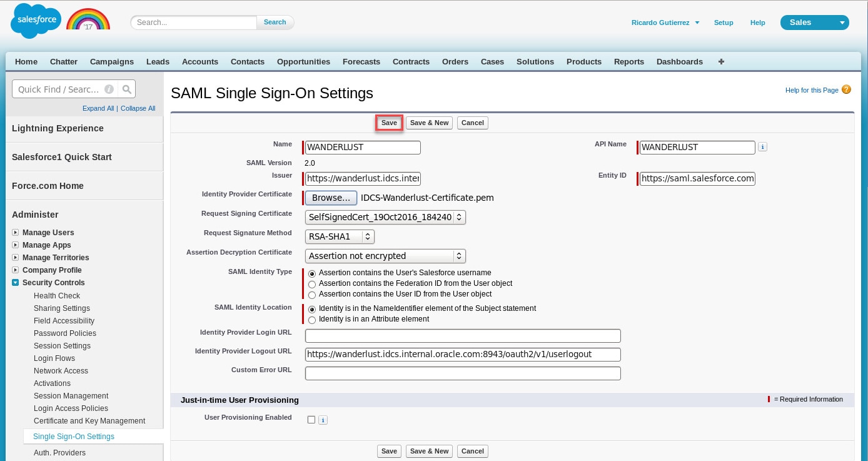Open the Dashboards tab
Image resolution: width=868 pixels, height=461 pixels.
tap(680, 61)
